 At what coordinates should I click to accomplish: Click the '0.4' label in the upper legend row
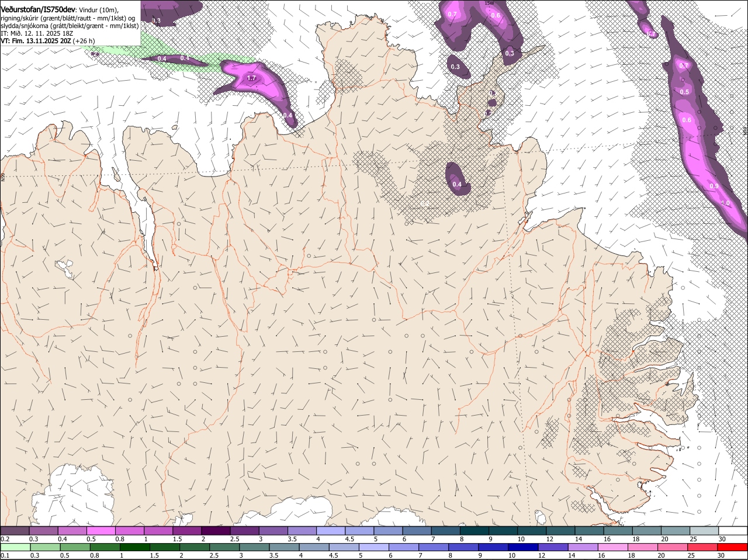pos(63,538)
